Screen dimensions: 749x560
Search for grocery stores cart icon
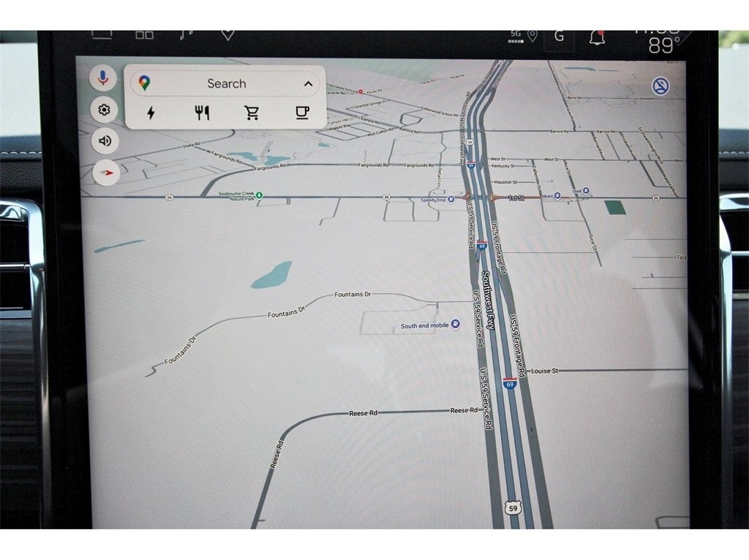tap(252, 113)
